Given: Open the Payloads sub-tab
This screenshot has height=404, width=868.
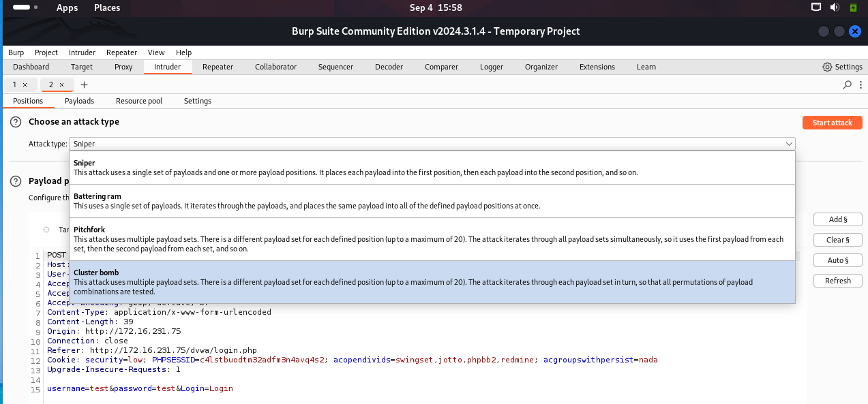Looking at the screenshot, I should click(80, 101).
